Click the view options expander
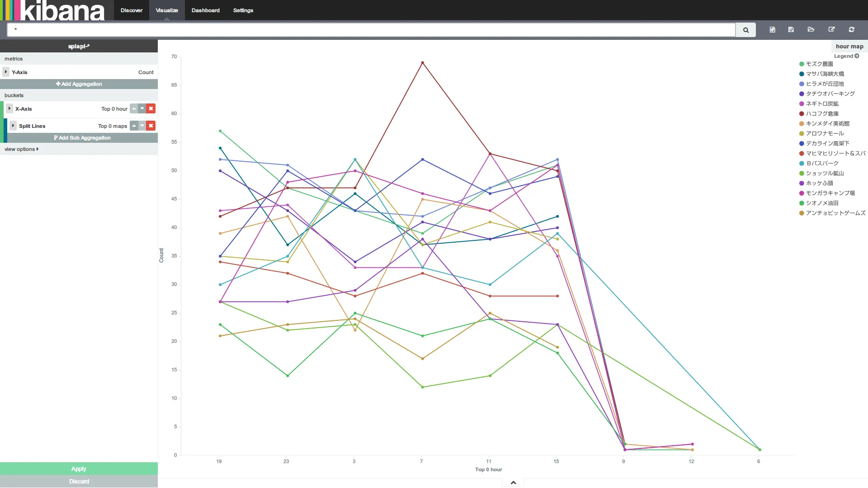This screenshot has width=868, height=488. point(21,149)
